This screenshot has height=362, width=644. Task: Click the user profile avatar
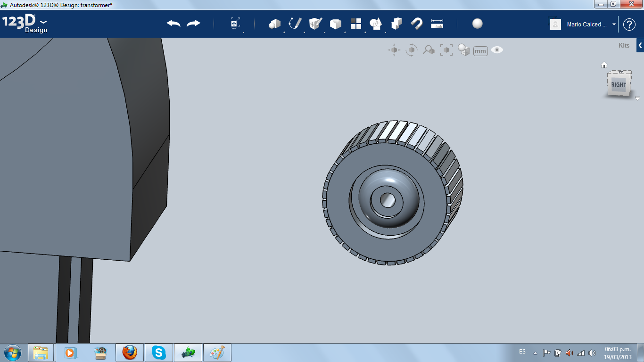(x=555, y=24)
